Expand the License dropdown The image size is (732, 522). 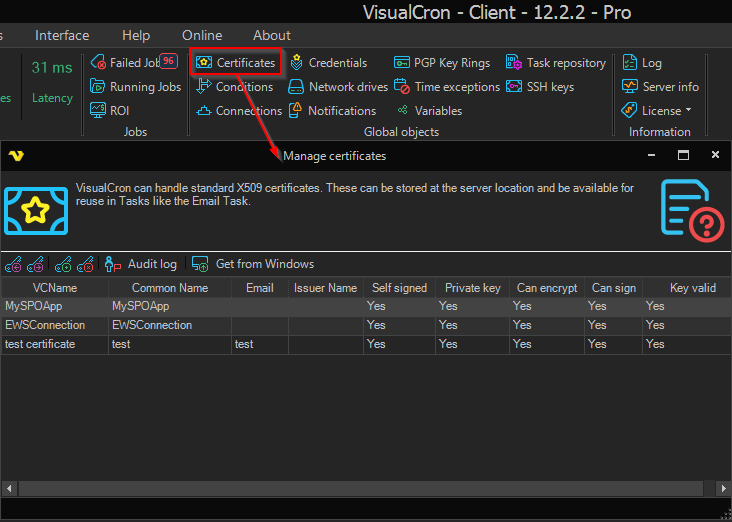coord(658,111)
